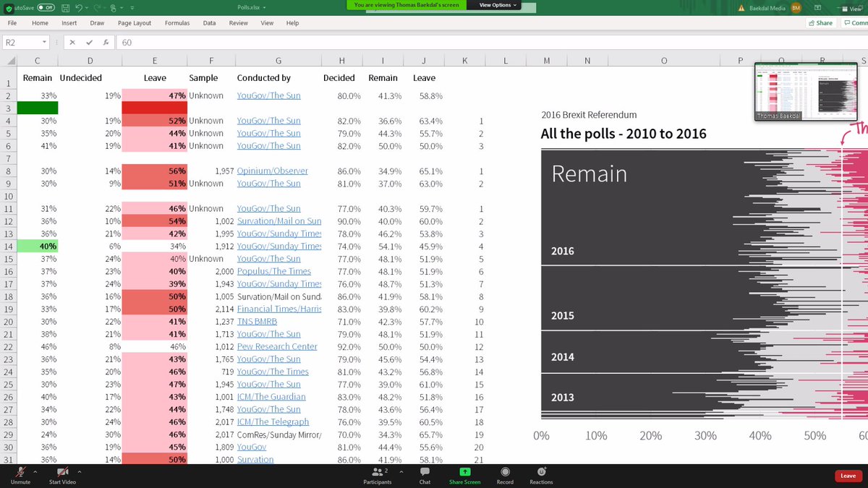
Task: Click the account warning triangle icon
Action: pos(742,8)
